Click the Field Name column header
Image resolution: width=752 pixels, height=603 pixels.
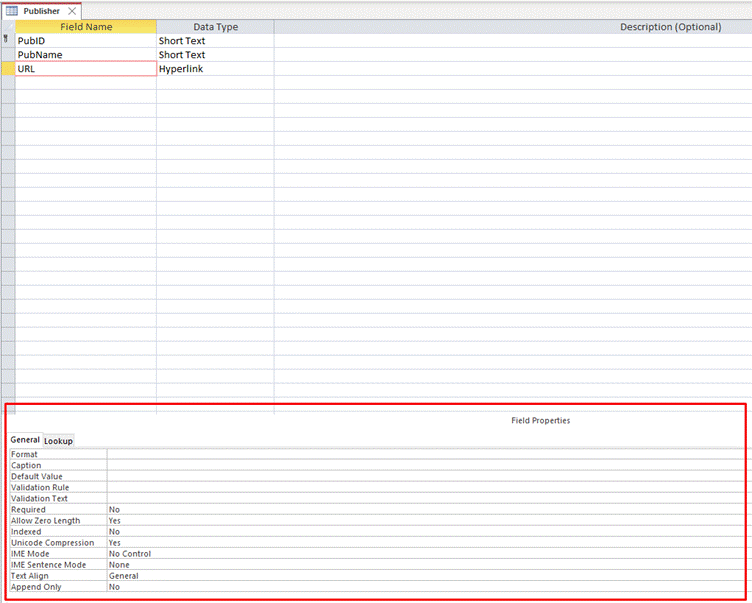(86, 27)
